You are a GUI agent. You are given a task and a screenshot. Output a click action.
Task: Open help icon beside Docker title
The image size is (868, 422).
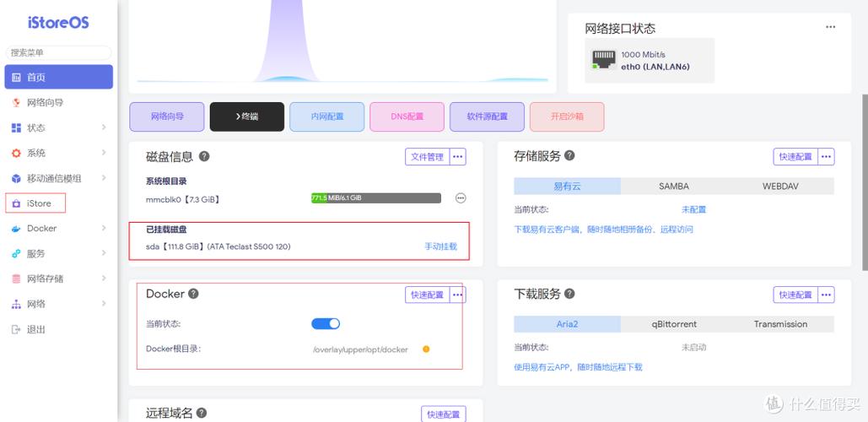(193, 294)
